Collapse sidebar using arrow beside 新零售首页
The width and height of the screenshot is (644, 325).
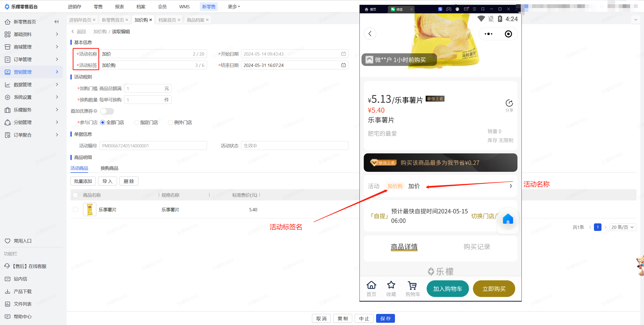56,22
